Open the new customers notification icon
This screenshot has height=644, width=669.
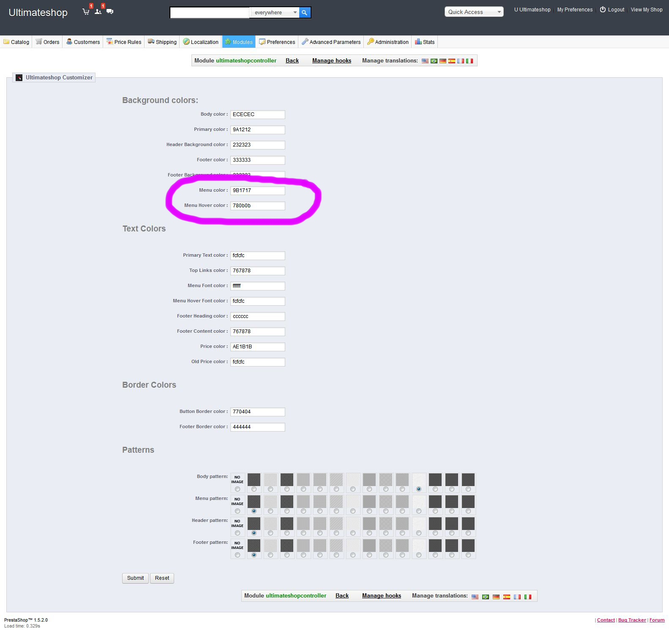point(98,11)
